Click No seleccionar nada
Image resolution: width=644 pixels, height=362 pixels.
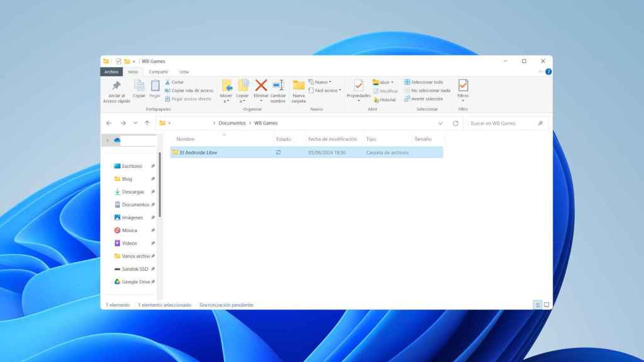431,90
